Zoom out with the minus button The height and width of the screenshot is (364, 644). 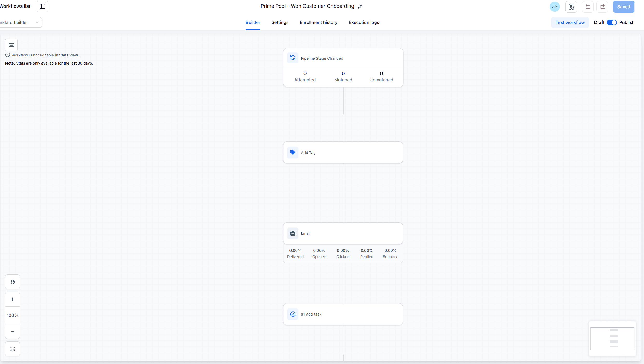pyautogui.click(x=12, y=331)
